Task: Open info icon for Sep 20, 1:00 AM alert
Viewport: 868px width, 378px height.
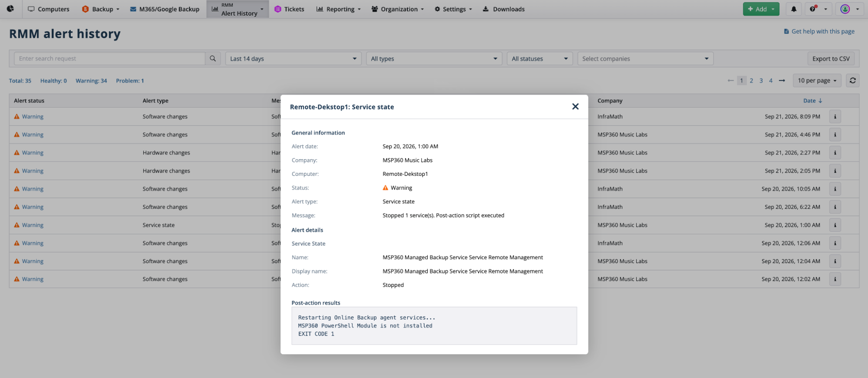Action: pos(835,225)
